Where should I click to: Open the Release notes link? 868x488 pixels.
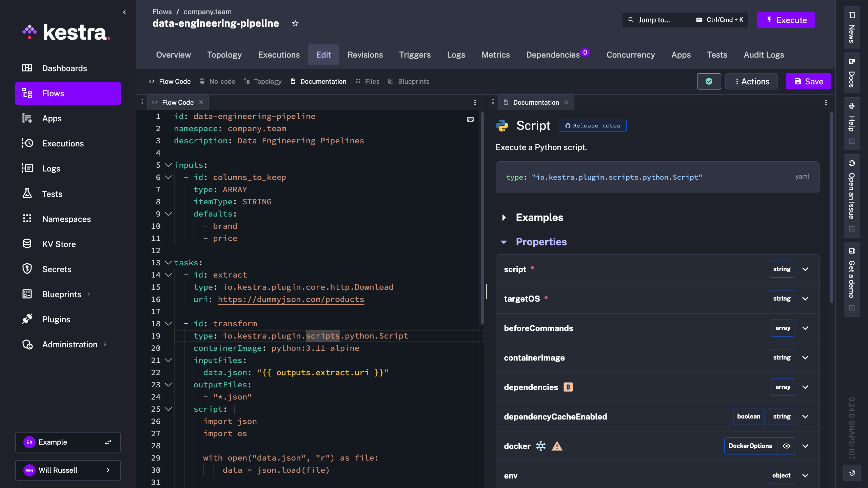pos(592,126)
